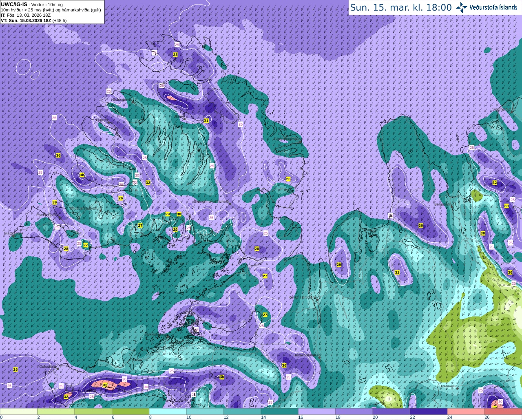Click the legend tick value 26
This screenshot has width=522, height=420.
coord(487,417)
